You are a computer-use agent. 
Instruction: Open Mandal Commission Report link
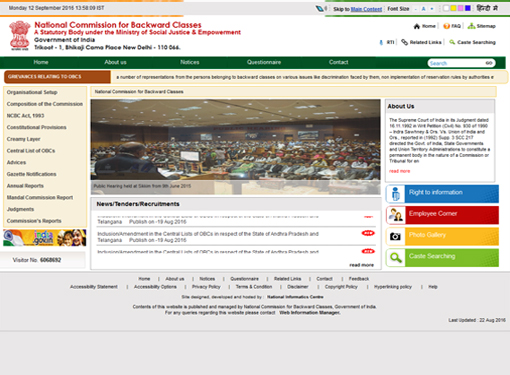[40, 197]
